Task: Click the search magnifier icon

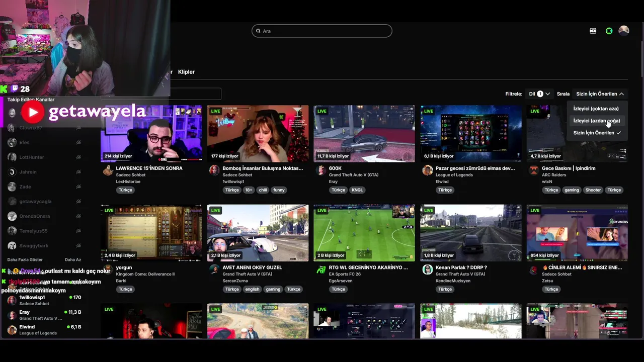Action: pos(258,31)
